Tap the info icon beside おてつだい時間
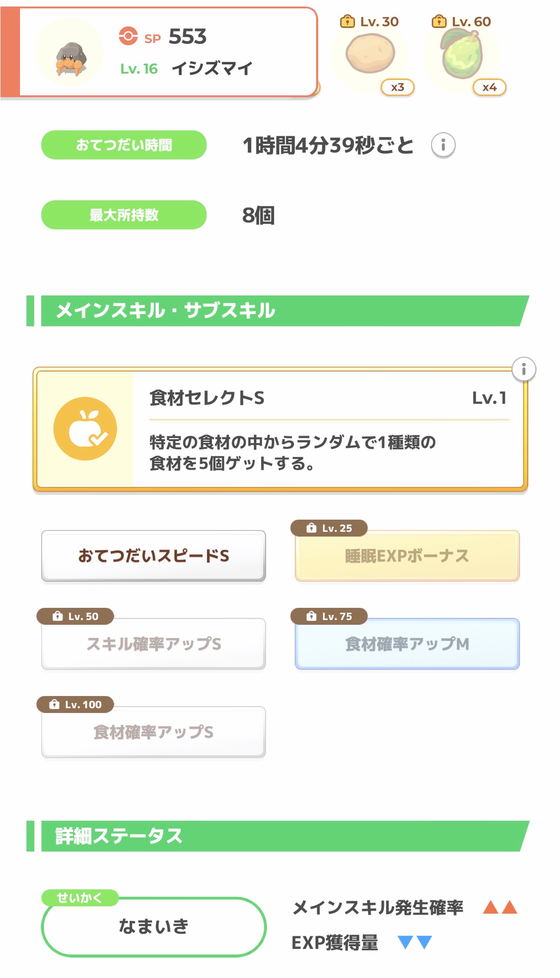 click(443, 145)
